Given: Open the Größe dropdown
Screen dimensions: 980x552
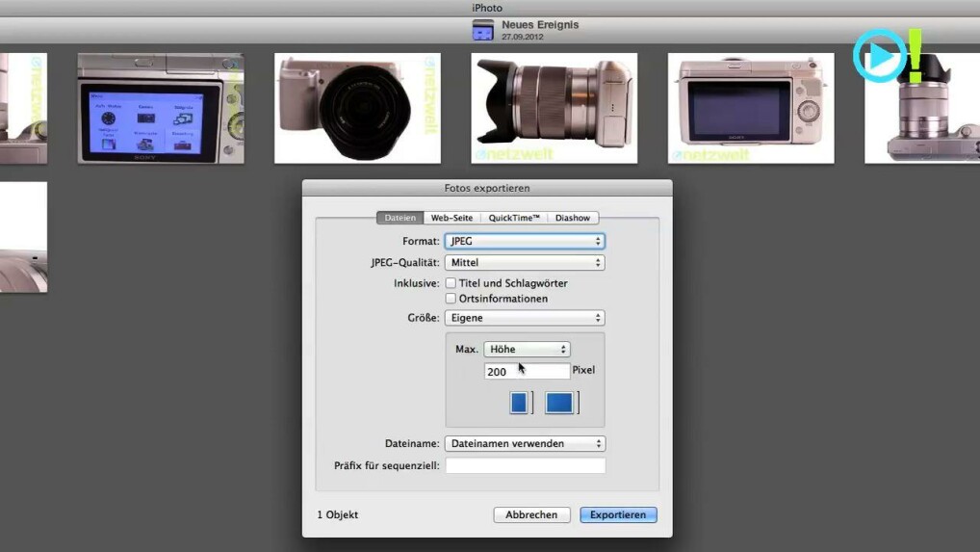Looking at the screenshot, I should point(525,318).
